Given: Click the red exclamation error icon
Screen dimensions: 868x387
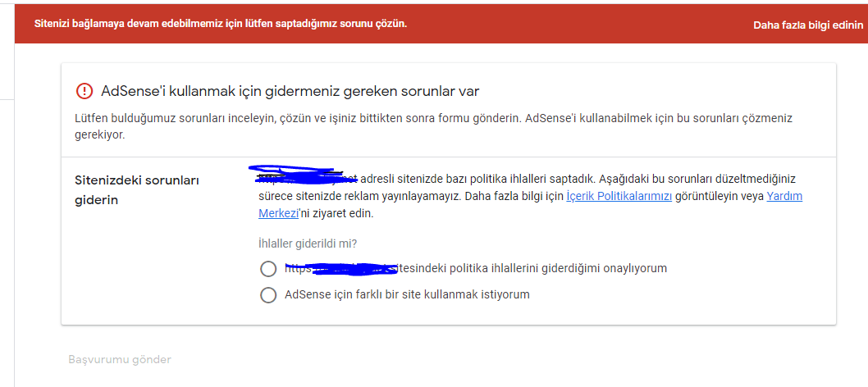Looking at the screenshot, I should tap(85, 91).
